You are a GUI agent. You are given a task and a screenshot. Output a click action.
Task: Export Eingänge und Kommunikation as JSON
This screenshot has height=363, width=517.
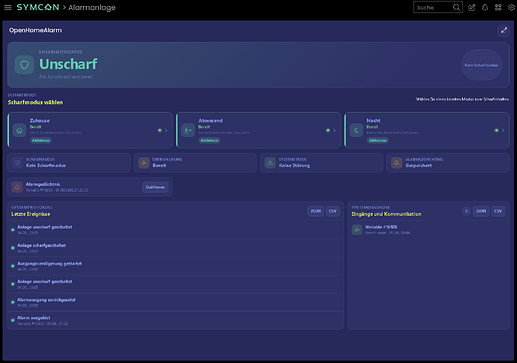coord(481,211)
